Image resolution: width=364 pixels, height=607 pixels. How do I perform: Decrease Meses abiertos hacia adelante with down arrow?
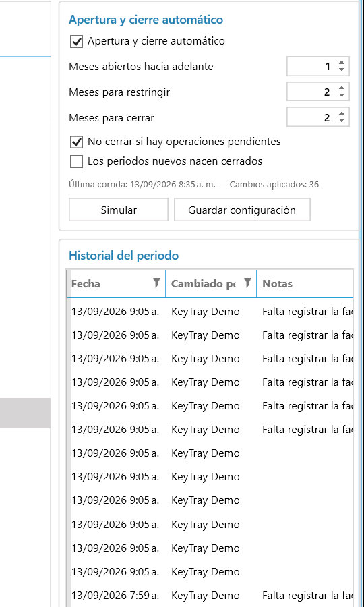tap(342, 69)
